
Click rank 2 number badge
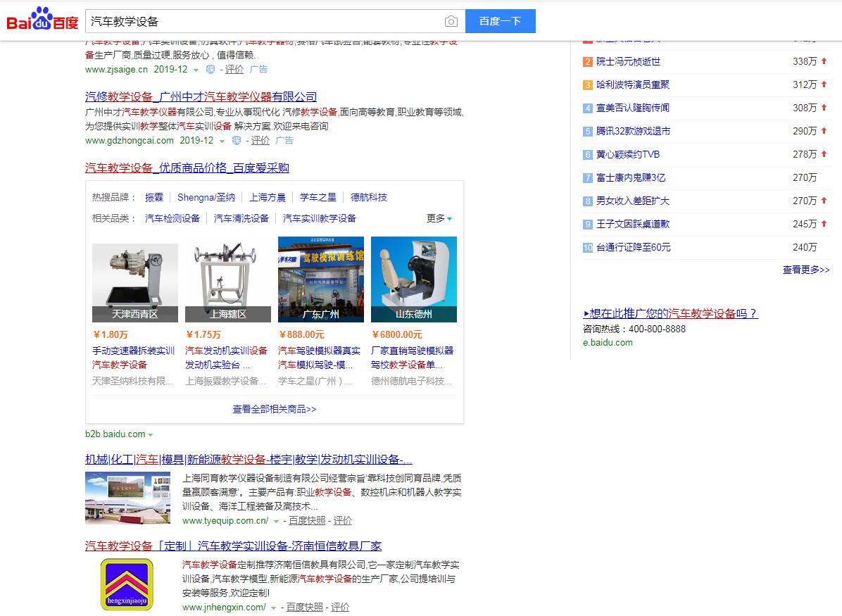tap(587, 62)
